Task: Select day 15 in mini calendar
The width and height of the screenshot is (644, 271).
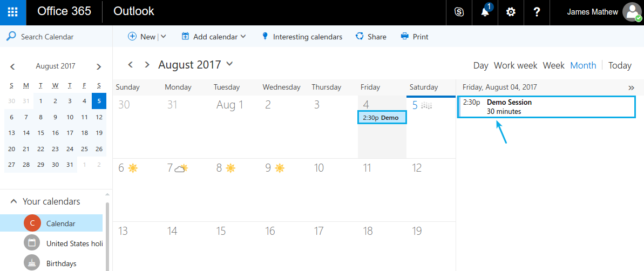Action: (40, 133)
